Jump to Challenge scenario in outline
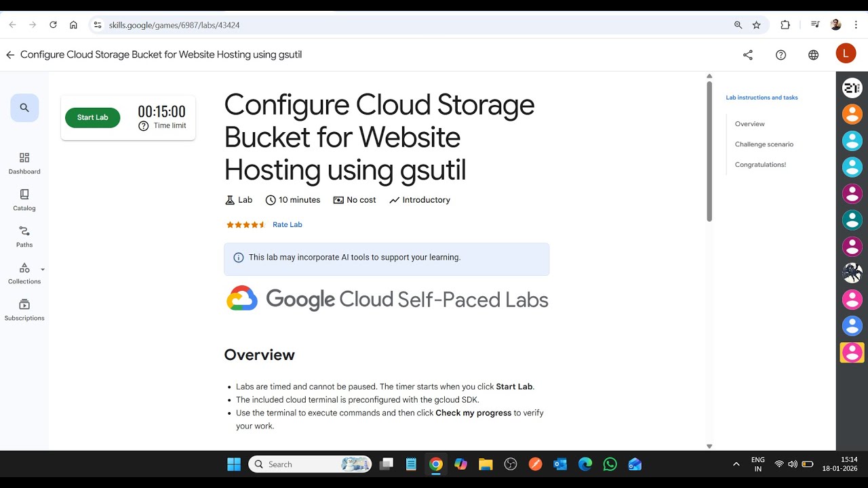Image resolution: width=868 pixels, height=488 pixels. tap(764, 144)
